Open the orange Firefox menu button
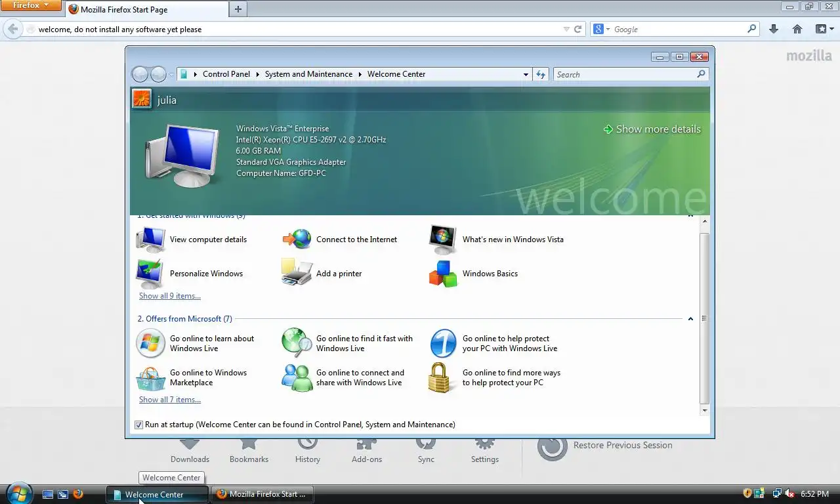Viewport: 840px width, 504px height. [31, 6]
